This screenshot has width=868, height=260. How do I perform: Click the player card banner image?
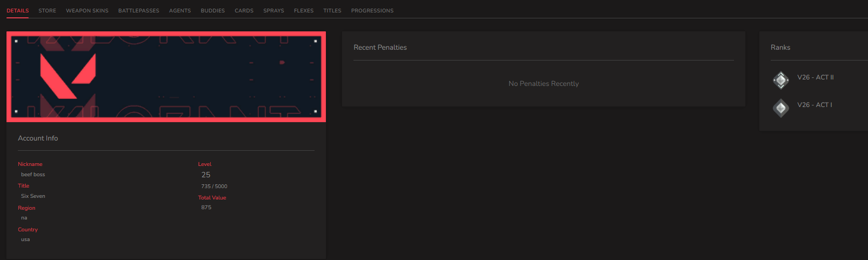point(166,77)
